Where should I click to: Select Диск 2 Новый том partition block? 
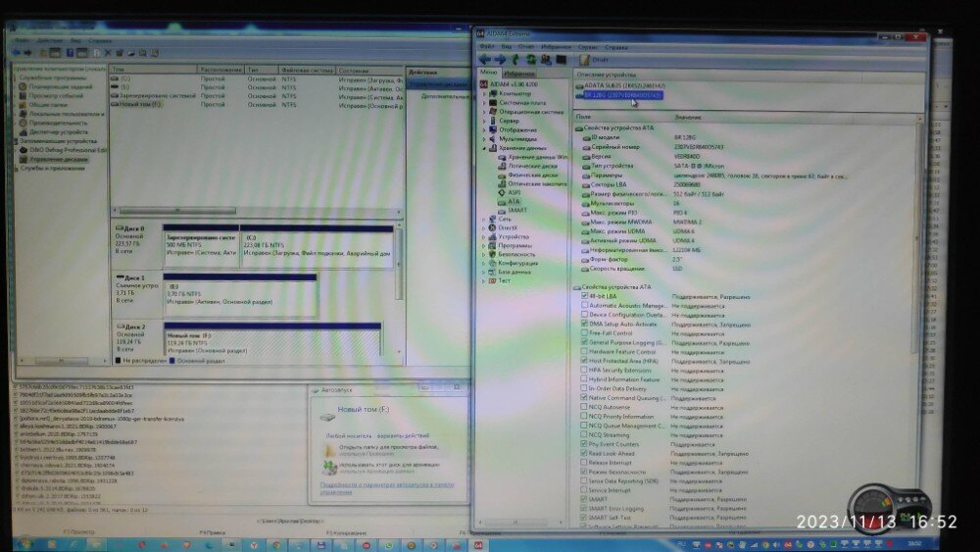[x=272, y=341]
